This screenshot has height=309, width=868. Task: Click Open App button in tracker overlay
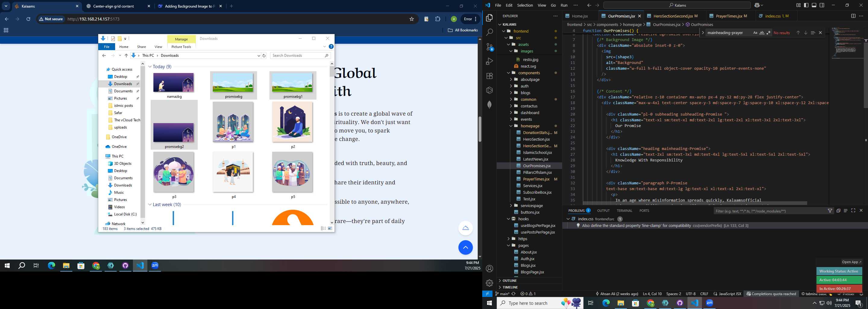[851, 262]
